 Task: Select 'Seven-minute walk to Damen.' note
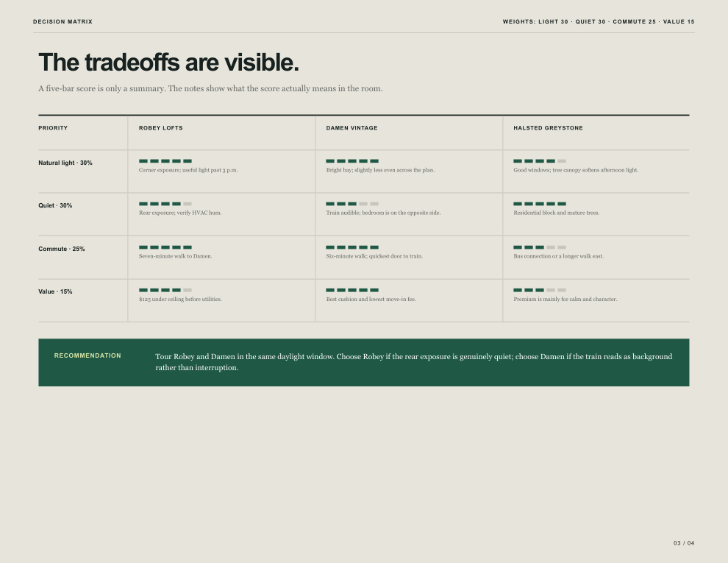[176, 256]
